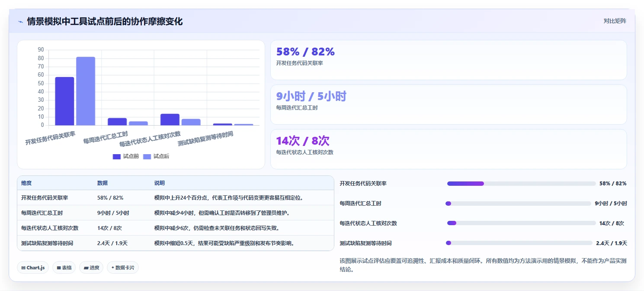Image resolution: width=644 pixels, height=291 pixels.
Task: Click the note starting 模拟中减少4小时
Action: tap(222, 213)
